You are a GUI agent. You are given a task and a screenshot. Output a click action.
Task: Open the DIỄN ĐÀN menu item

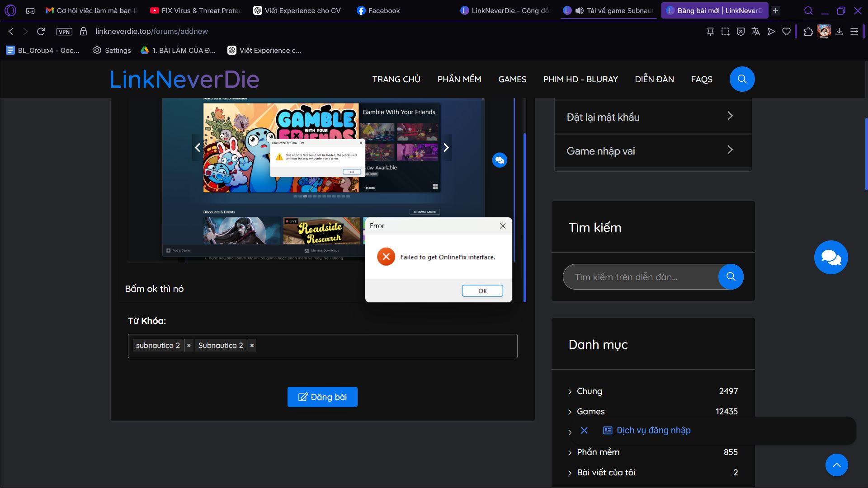click(654, 79)
